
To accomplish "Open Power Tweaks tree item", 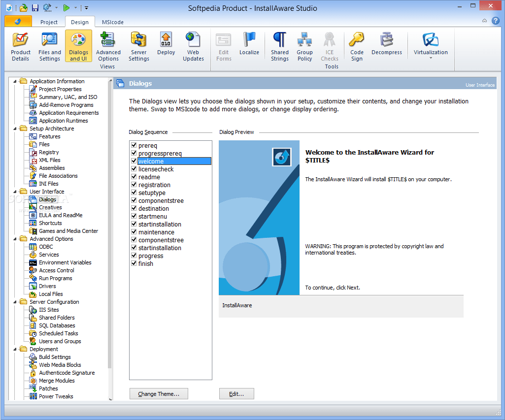I will tap(56, 397).
